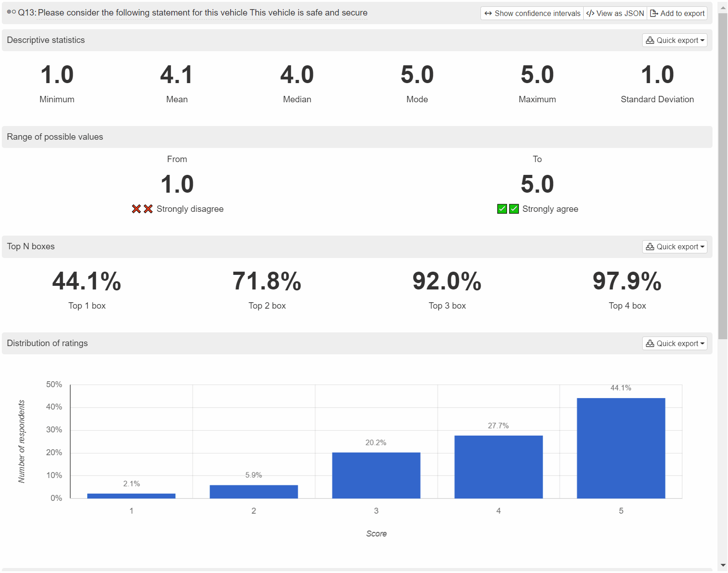The image size is (728, 573).
Task: Click the blue bar for score 3
Action: click(376, 475)
